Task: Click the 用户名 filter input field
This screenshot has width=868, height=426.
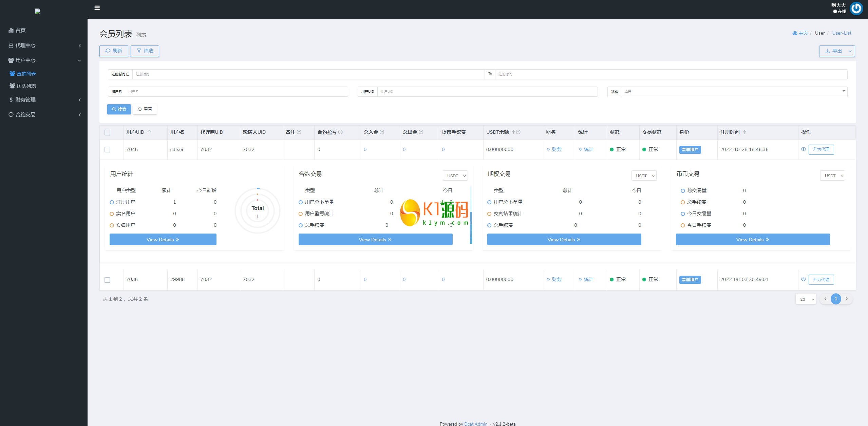Action: coord(236,92)
